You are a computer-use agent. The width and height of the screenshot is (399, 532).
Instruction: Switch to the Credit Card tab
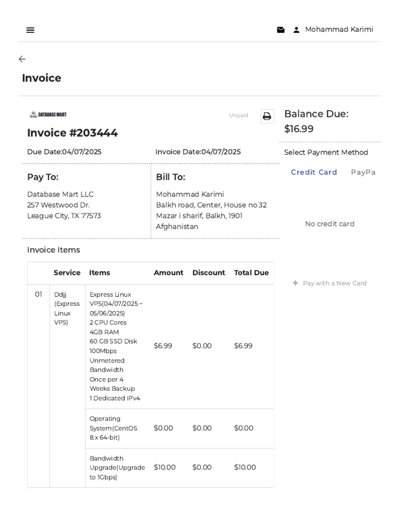pyautogui.click(x=314, y=172)
